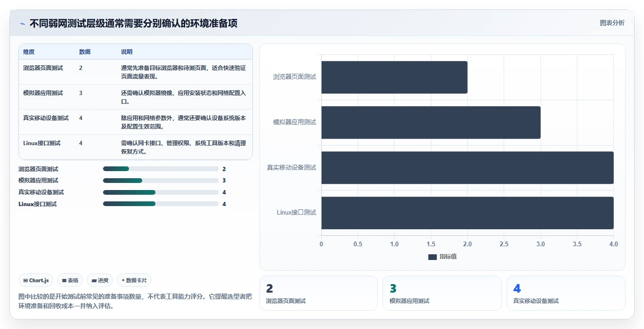Click Linux接口测试 table row name
Screen dimensions: 644x329
click(x=42, y=143)
